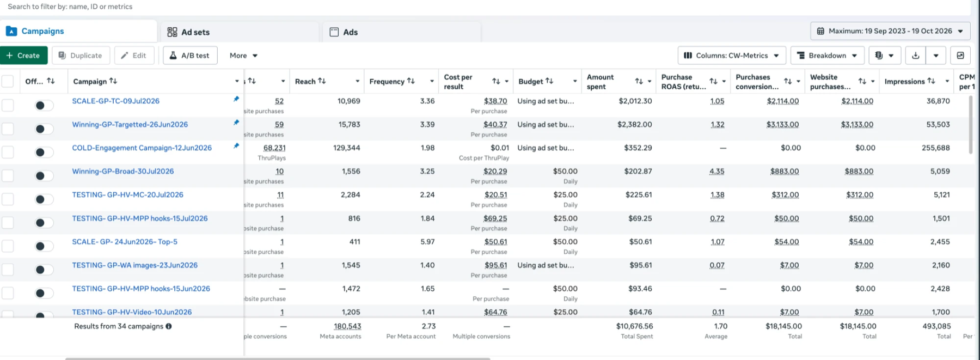This screenshot has width=980, height=360.
Task: Toggle SCALE-GP-TC-09Jul2026 campaign on/off
Action: 44,105
